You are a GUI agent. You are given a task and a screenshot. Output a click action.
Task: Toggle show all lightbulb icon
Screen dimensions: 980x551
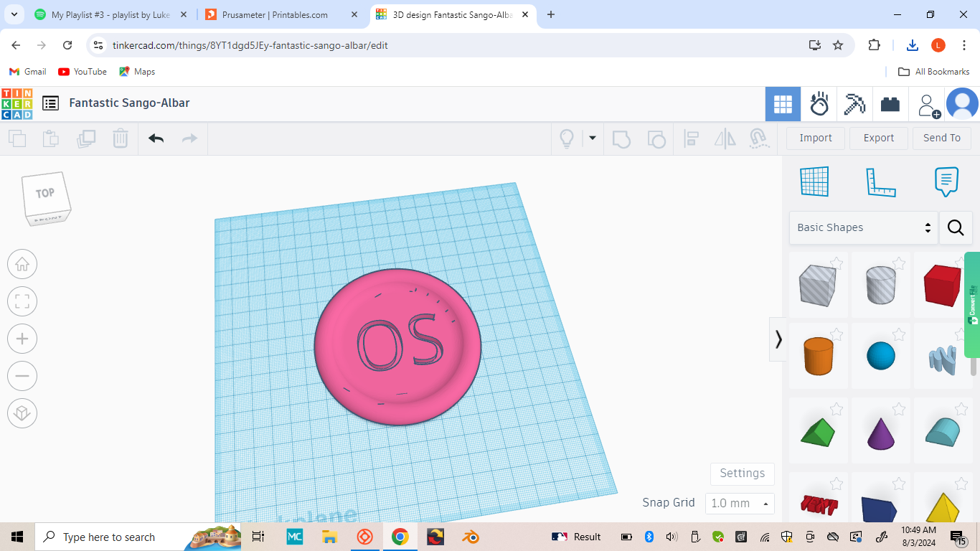pos(567,138)
